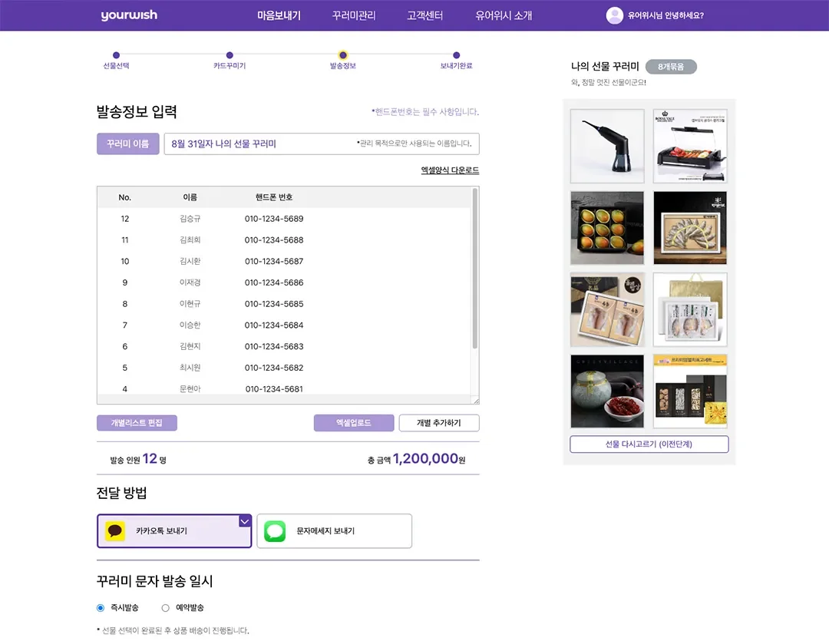This screenshot has width=829, height=644.
Task: Click the 카드꾸미기 step indicator dot
Action: coord(230,55)
